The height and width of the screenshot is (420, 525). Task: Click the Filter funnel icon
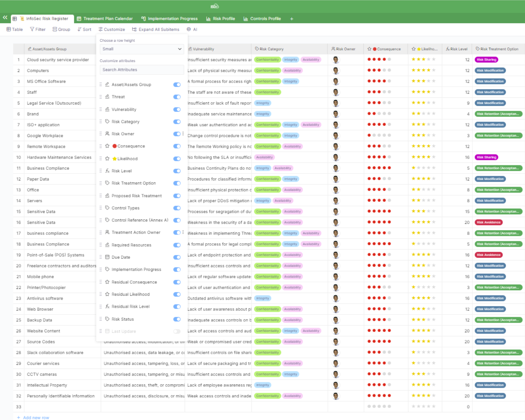point(32,29)
